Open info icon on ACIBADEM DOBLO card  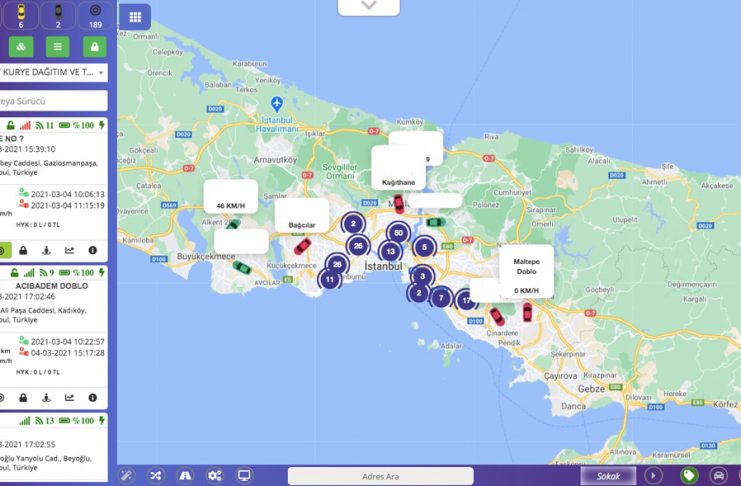click(93, 398)
